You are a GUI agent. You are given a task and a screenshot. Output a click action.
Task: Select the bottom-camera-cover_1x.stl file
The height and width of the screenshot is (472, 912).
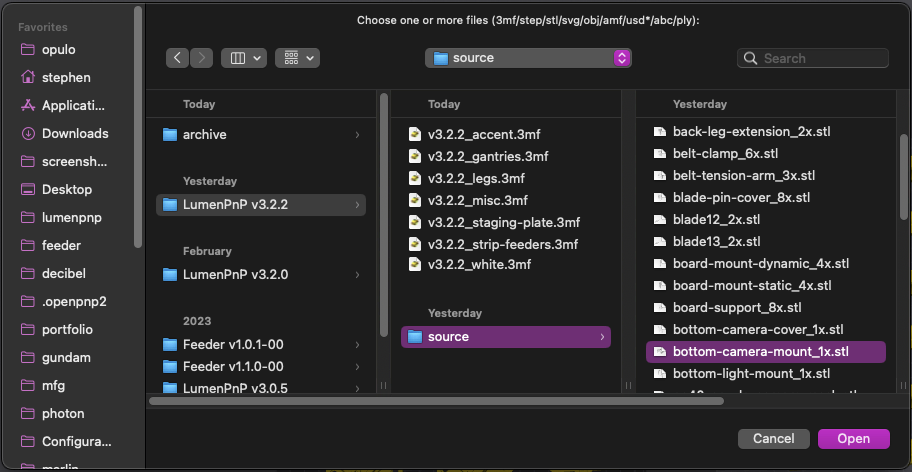point(758,329)
